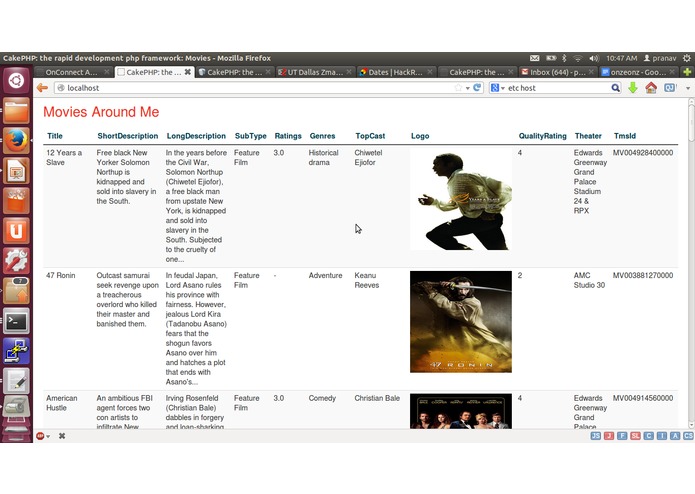The height and width of the screenshot is (494, 695).
Task: Toggle the I status bar button
Action: tap(662, 436)
